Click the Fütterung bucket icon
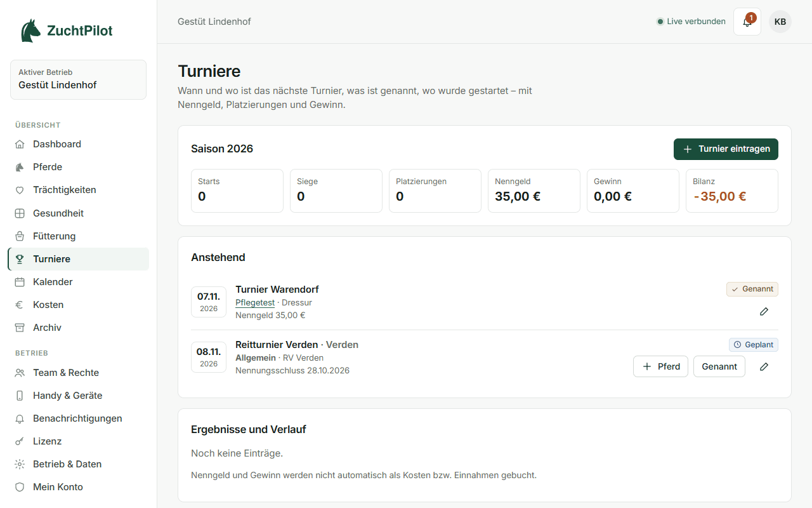812x508 pixels. coord(20,236)
